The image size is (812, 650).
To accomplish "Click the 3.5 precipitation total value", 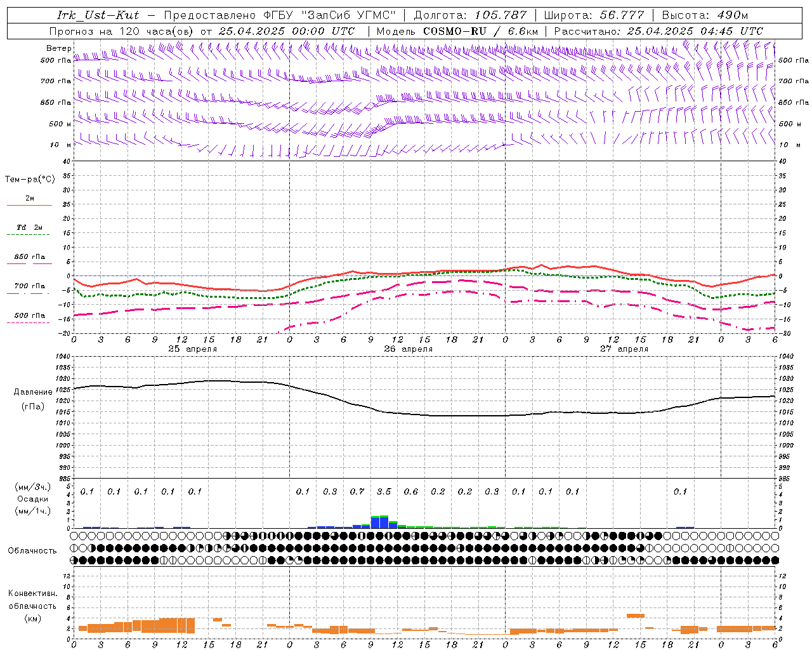I will coord(384,492).
